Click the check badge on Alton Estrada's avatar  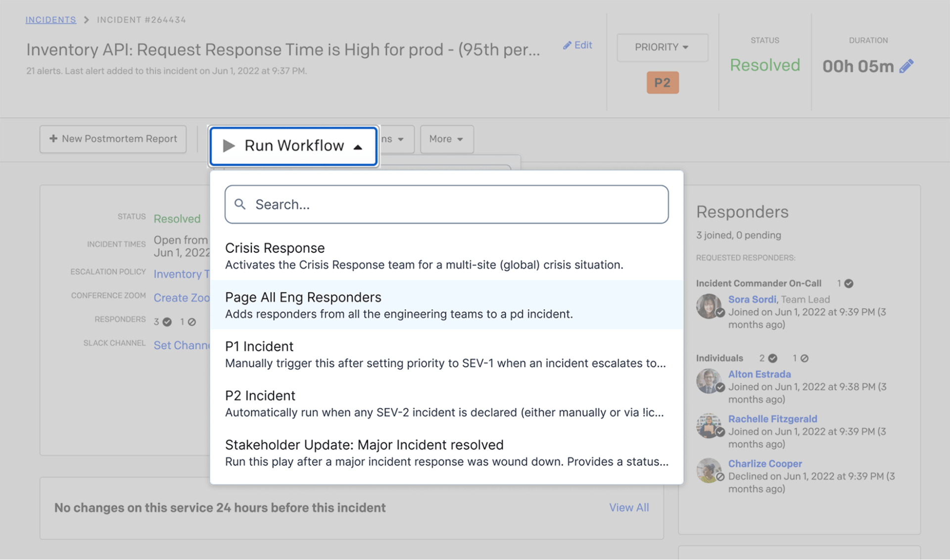point(721,388)
